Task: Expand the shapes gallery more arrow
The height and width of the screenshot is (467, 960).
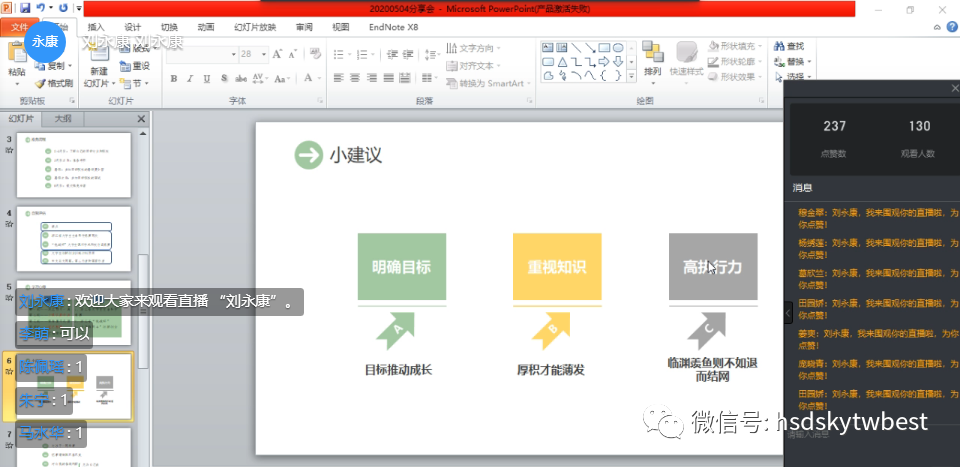Action: pos(632,76)
